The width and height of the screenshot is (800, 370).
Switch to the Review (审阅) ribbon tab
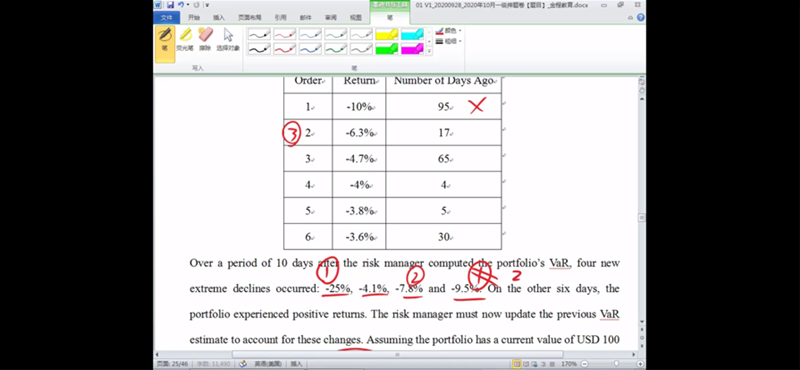pos(331,17)
